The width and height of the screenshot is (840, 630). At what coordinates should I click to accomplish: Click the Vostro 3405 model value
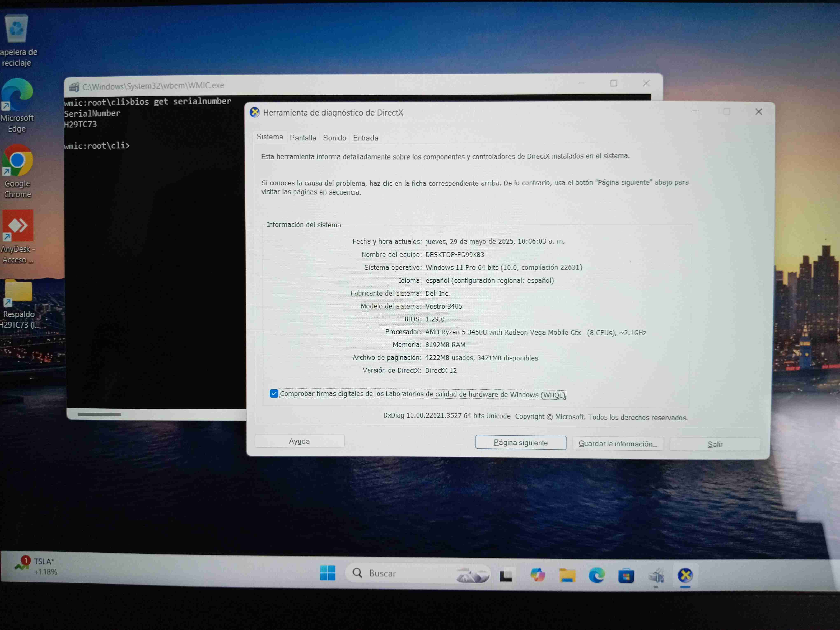coord(444,306)
